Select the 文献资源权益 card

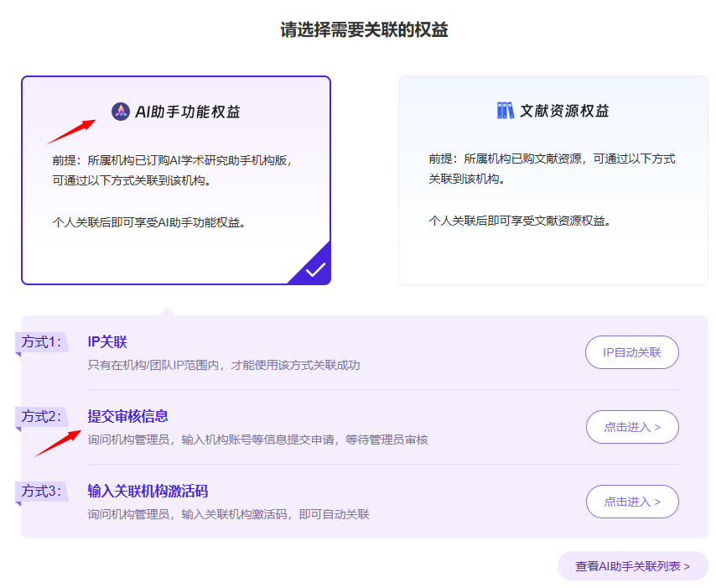tap(553, 180)
